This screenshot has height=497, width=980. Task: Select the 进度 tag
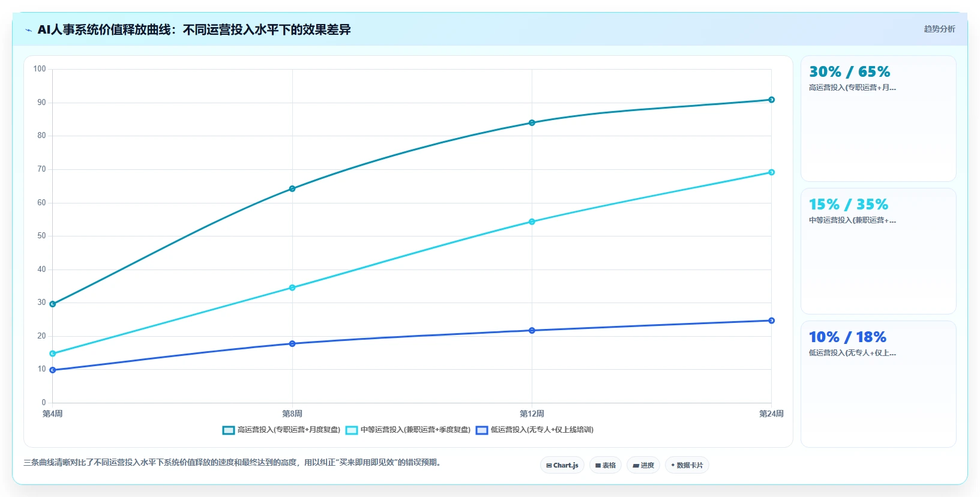[643, 465]
